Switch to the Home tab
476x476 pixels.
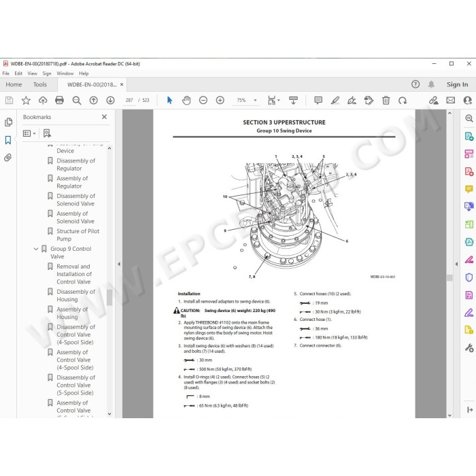[14, 84]
